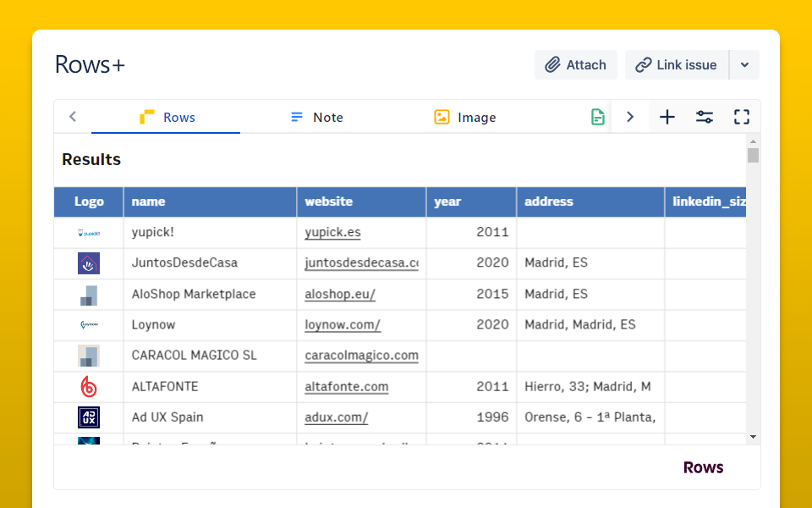Click the ALTAFONTE red logo
Viewport: 812px width, 508px height.
point(89,387)
